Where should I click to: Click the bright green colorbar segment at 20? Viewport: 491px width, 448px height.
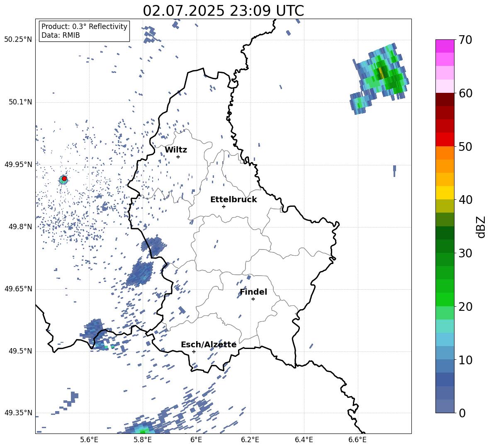(x=445, y=299)
